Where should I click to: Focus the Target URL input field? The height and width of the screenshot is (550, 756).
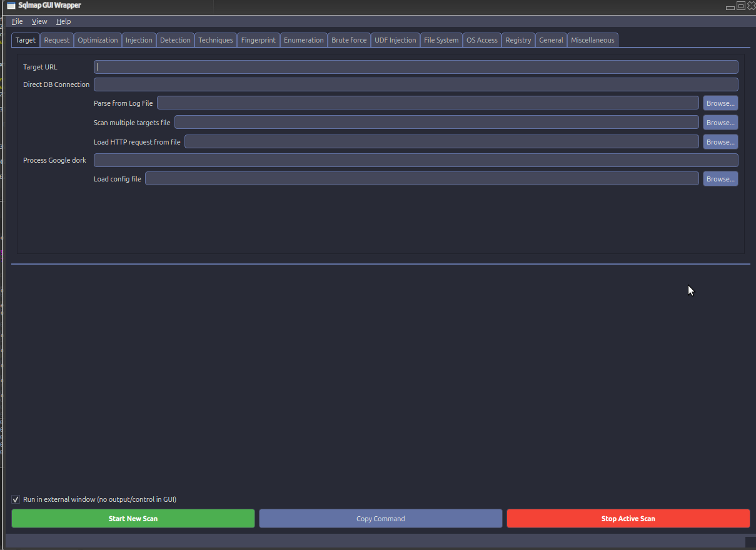(x=416, y=67)
